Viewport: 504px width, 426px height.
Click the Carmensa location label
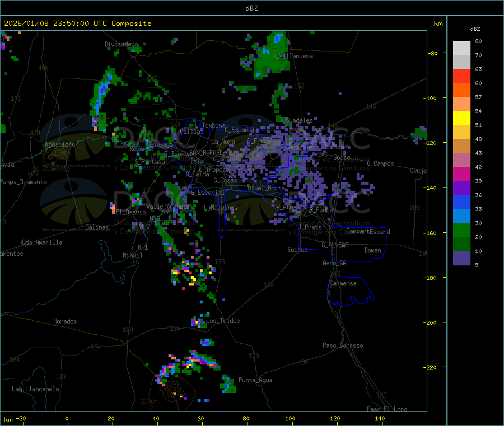(343, 283)
